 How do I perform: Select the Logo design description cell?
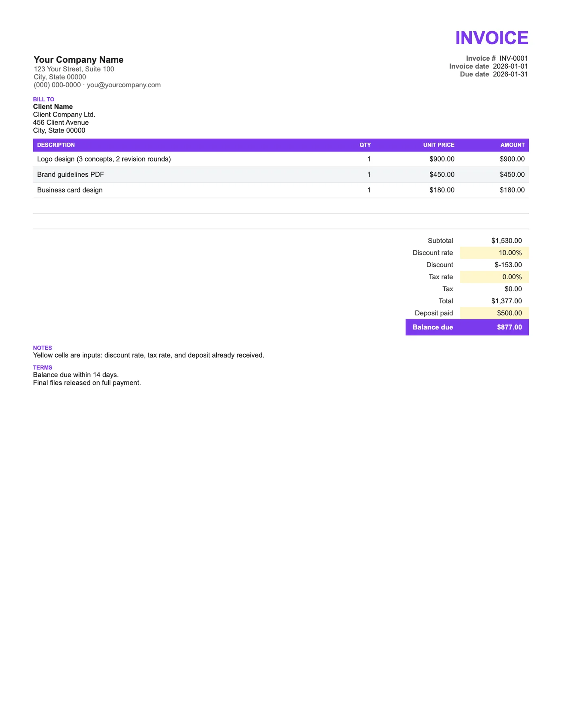[x=104, y=159]
